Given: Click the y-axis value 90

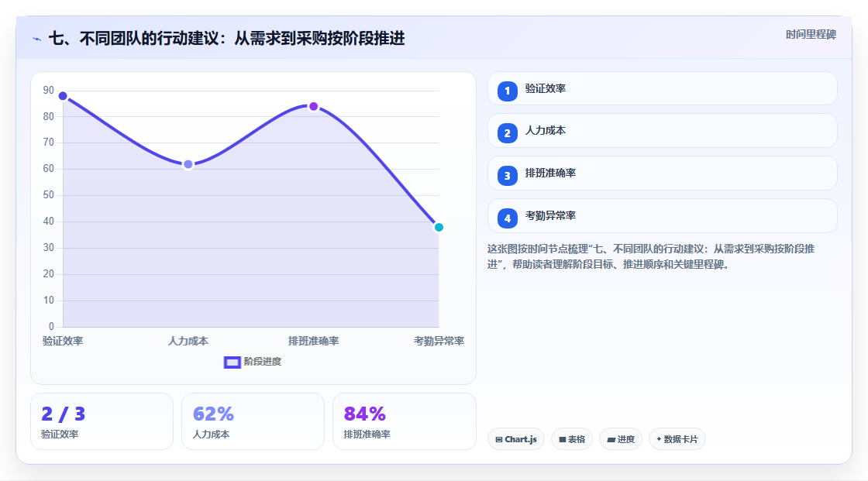Looking at the screenshot, I should pyautogui.click(x=49, y=90).
